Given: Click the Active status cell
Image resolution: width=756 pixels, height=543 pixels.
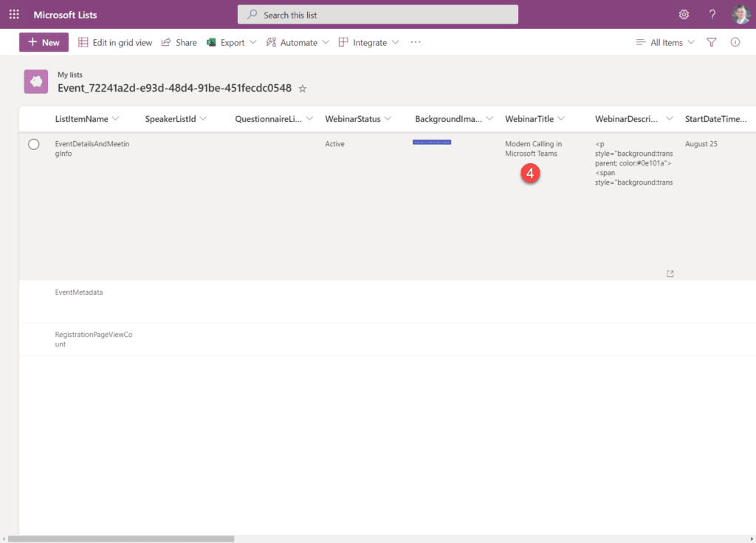Looking at the screenshot, I should click(x=334, y=144).
